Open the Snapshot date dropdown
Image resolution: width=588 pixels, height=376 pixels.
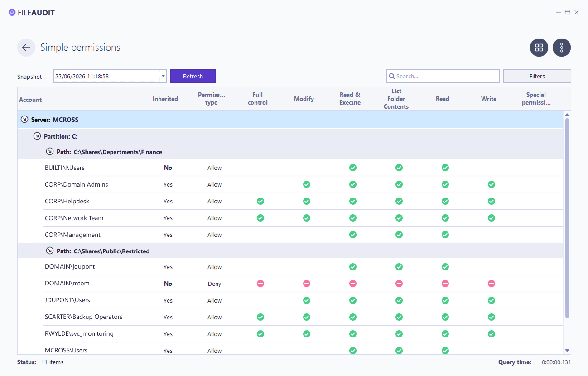pos(163,76)
